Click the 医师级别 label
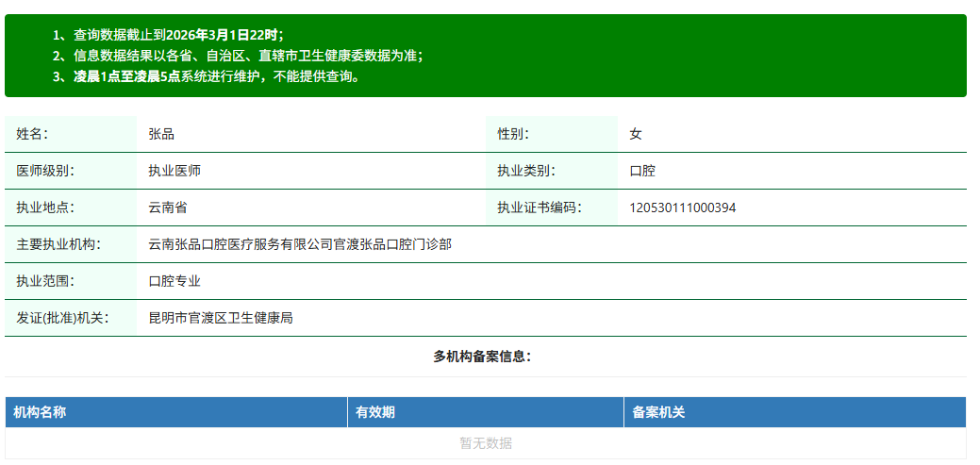Image resolution: width=980 pixels, height=465 pixels. (x=45, y=171)
